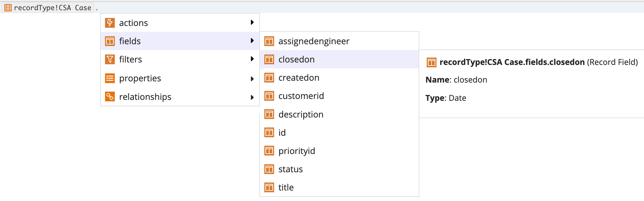
Task: Click the assignedengineer field icon
Action: click(x=269, y=41)
